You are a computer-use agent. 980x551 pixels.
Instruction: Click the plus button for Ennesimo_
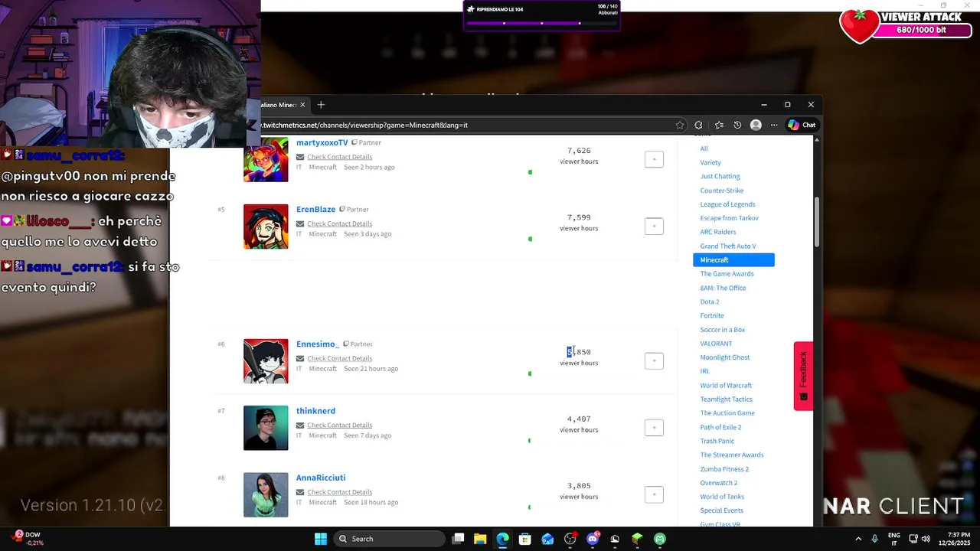pos(654,360)
